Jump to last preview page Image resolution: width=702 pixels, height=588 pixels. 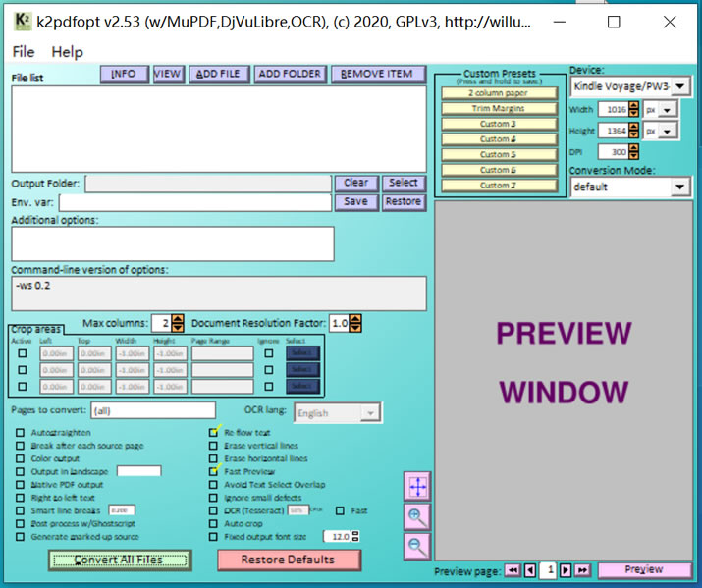[582, 570]
